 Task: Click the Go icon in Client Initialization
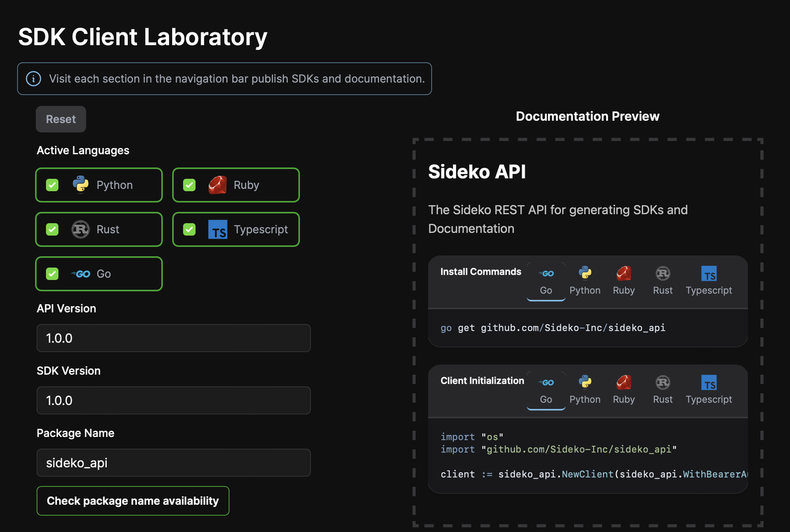click(546, 383)
